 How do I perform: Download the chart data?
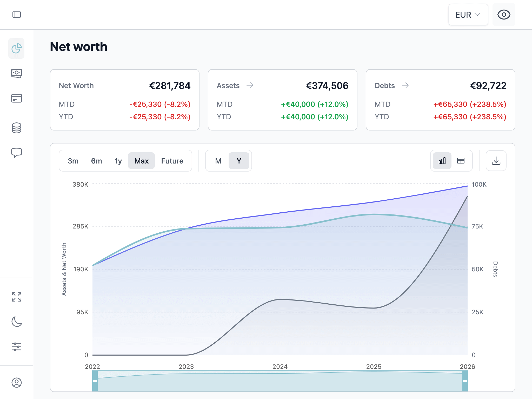496,161
